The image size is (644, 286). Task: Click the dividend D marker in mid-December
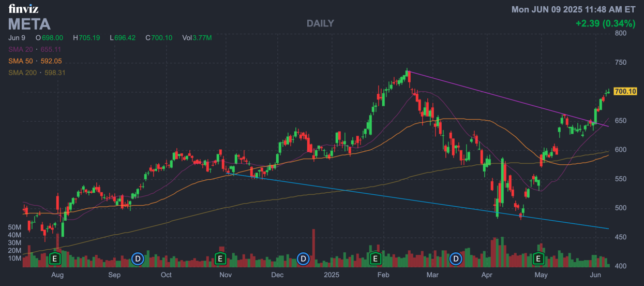click(x=304, y=258)
